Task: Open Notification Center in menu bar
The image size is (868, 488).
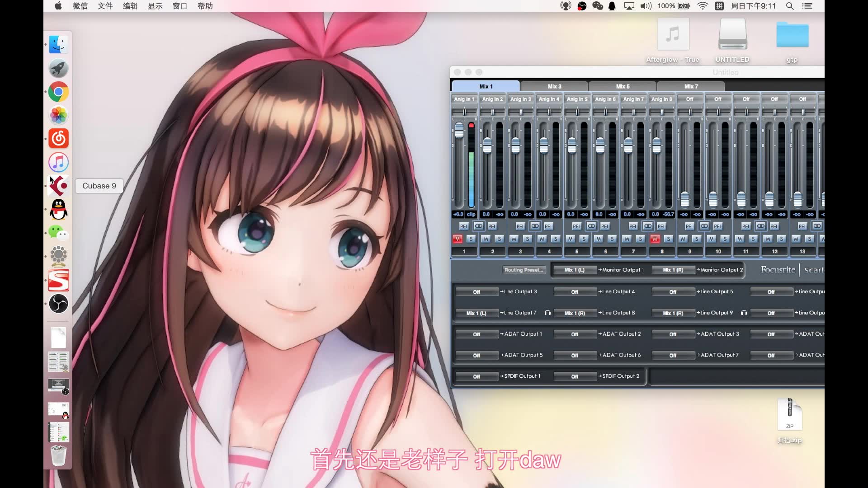Action: (x=807, y=6)
